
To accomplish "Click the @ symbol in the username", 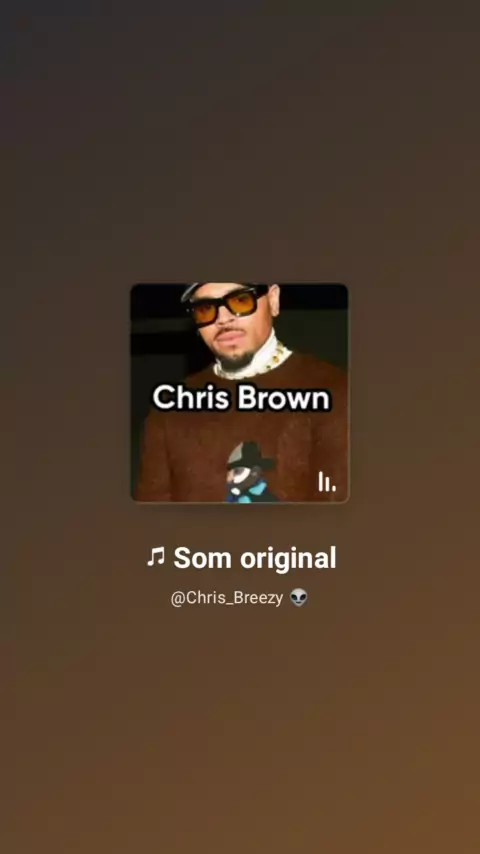I will (x=177, y=599).
